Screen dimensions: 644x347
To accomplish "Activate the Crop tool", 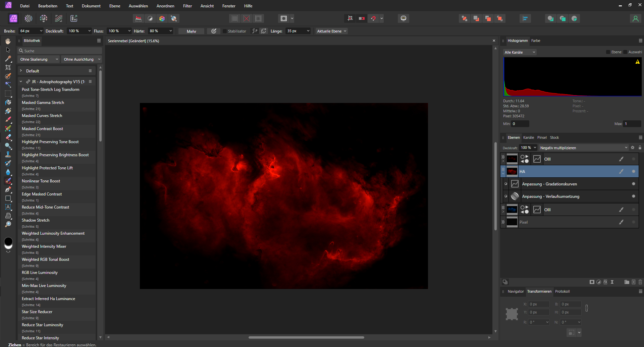I will pos(8,67).
